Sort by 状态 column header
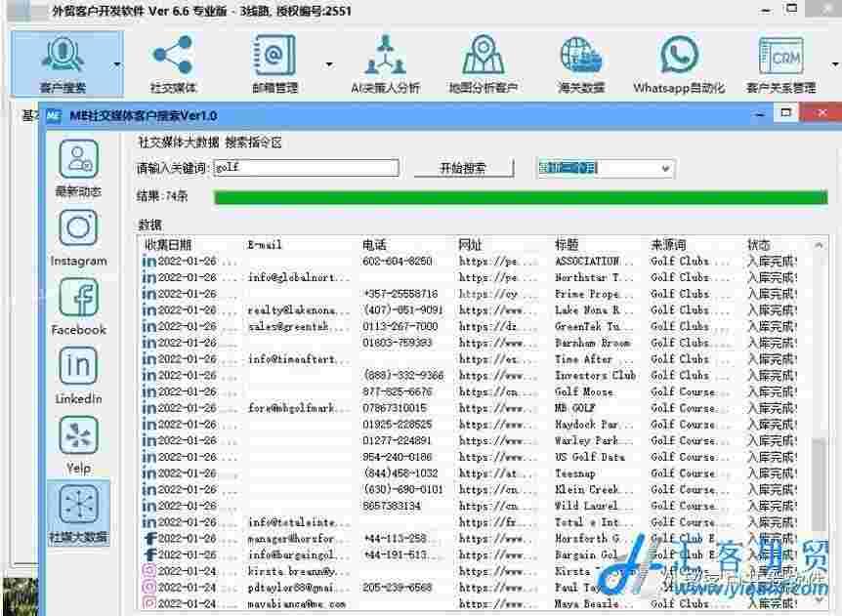Viewport: 842px width, 616px height. (758, 245)
